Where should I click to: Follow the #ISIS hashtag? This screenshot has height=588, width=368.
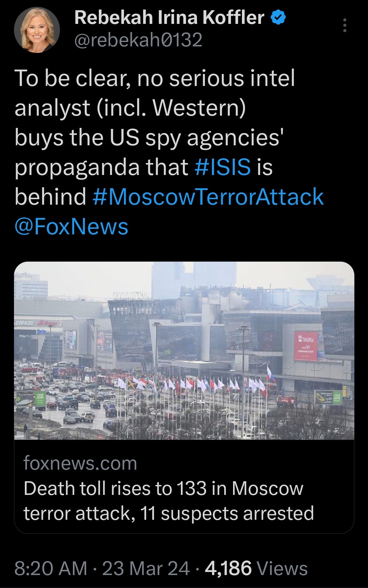[x=223, y=167]
